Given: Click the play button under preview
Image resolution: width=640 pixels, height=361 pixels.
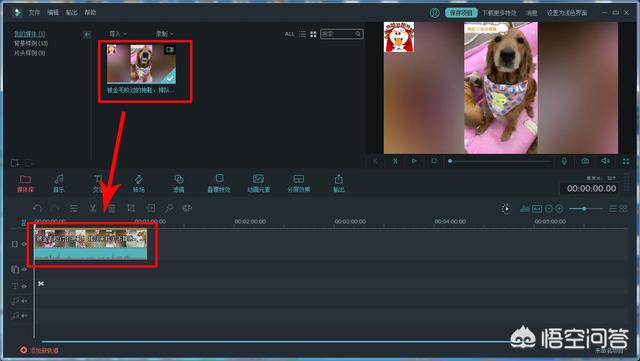Looking at the screenshot, I should [x=414, y=161].
